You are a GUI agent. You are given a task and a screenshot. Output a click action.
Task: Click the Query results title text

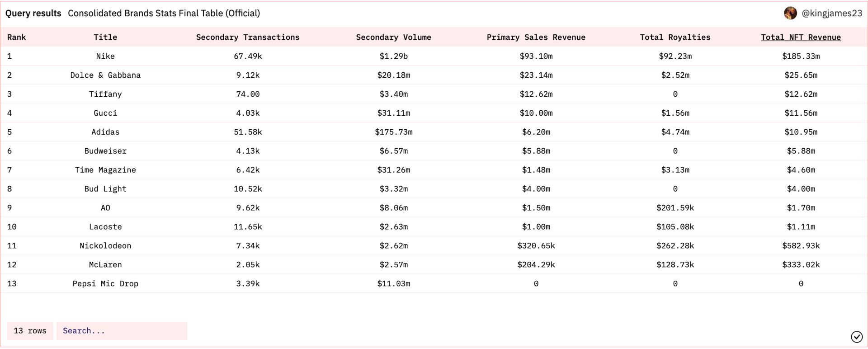[33, 13]
